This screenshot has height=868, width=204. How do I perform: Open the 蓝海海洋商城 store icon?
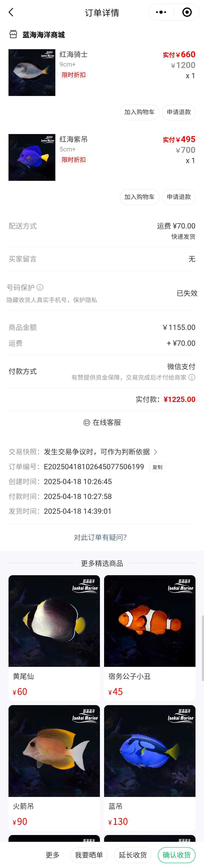click(13, 34)
